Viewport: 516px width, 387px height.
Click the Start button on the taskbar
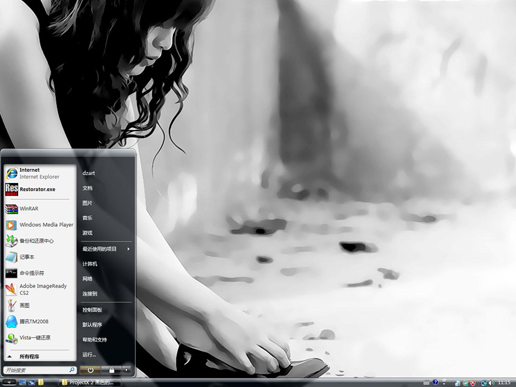click(9, 382)
